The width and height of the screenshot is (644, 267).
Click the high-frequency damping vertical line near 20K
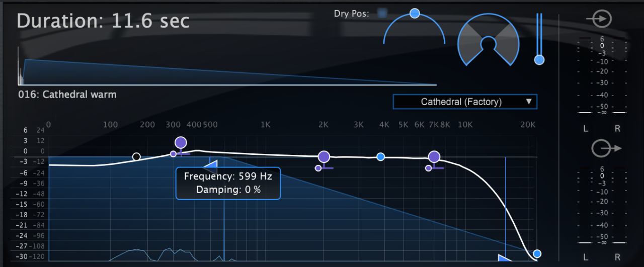point(506,206)
